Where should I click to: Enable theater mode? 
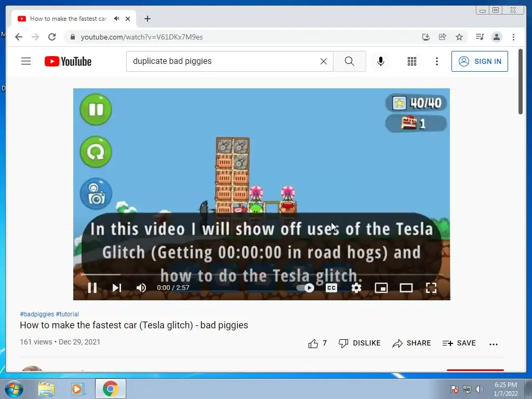[x=406, y=288]
